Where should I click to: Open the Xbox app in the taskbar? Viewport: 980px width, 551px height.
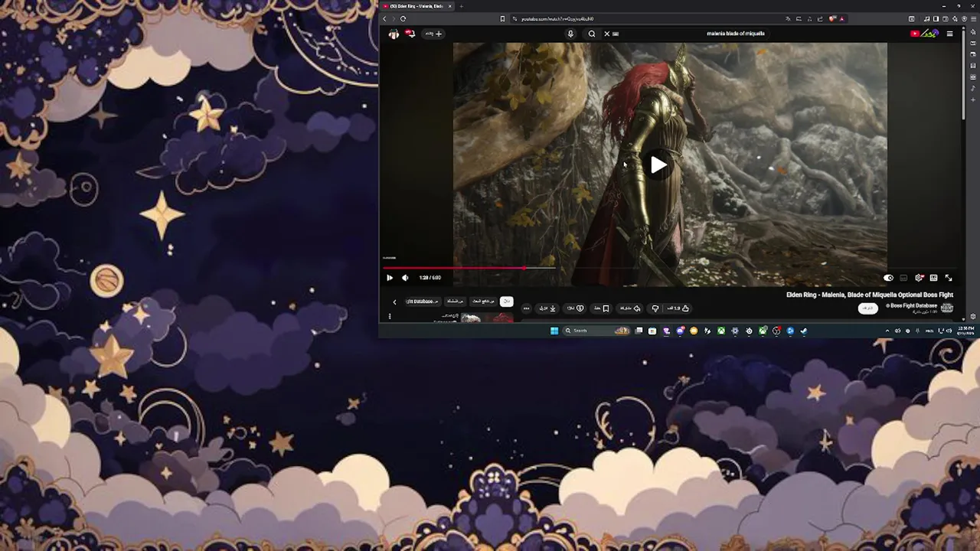721,331
